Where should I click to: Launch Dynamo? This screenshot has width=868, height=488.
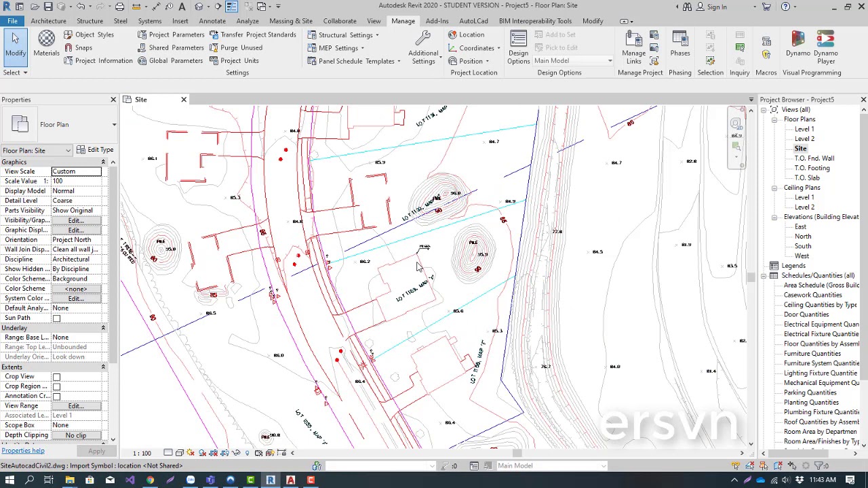[797, 43]
